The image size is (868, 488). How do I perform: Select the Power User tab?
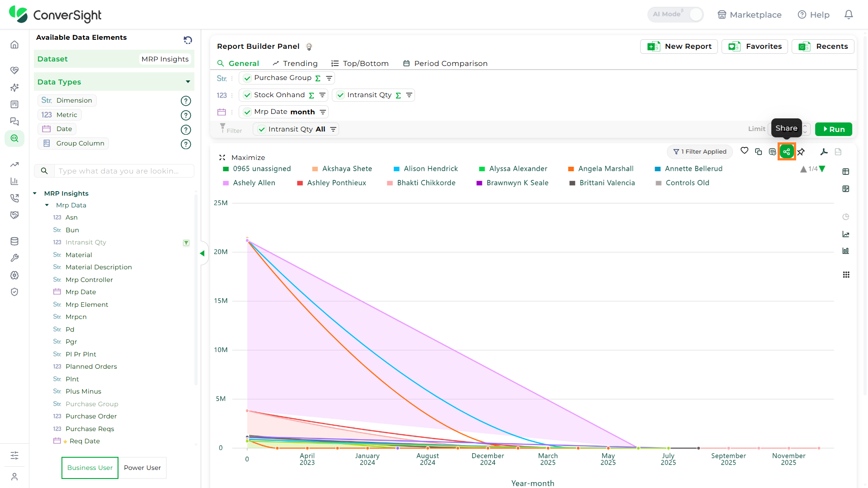(x=142, y=468)
